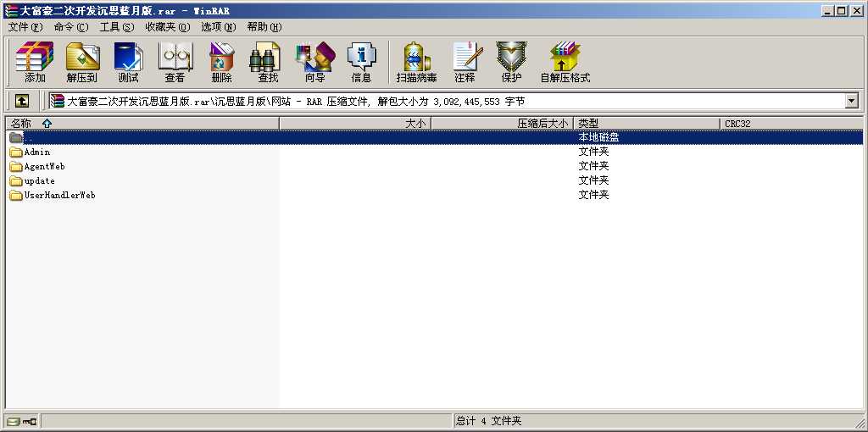Click the Admin folder icon
This screenshot has width=868, height=432.
point(15,152)
